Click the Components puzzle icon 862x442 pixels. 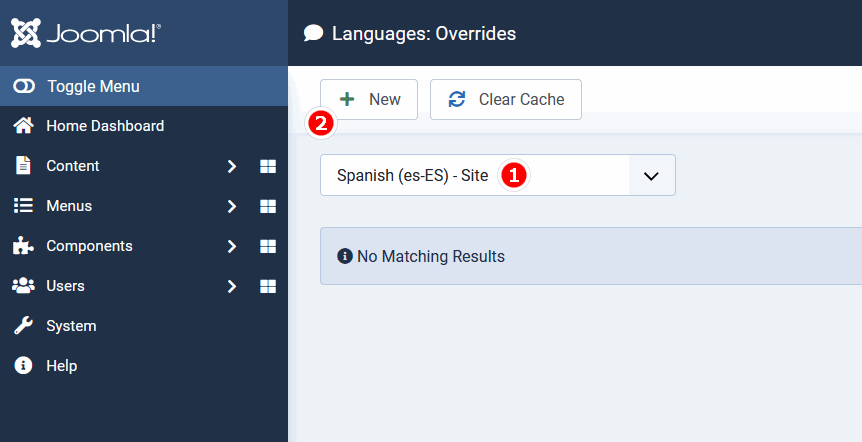23,246
